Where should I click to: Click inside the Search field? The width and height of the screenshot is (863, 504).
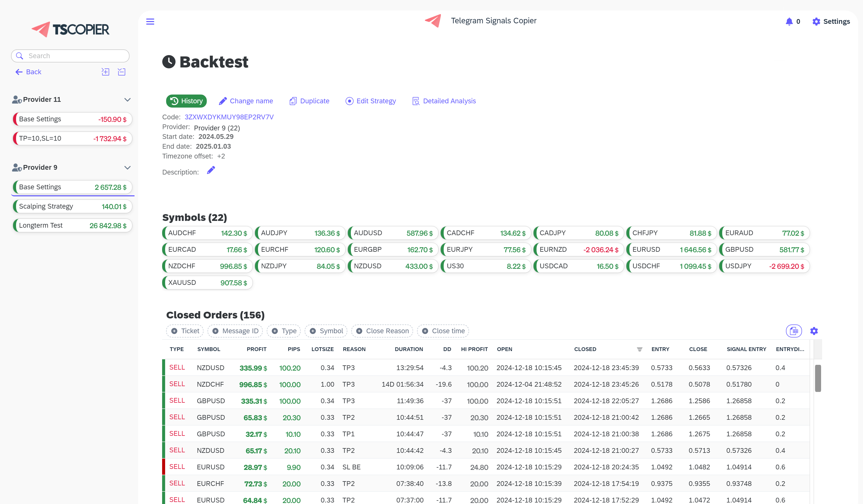(70, 55)
